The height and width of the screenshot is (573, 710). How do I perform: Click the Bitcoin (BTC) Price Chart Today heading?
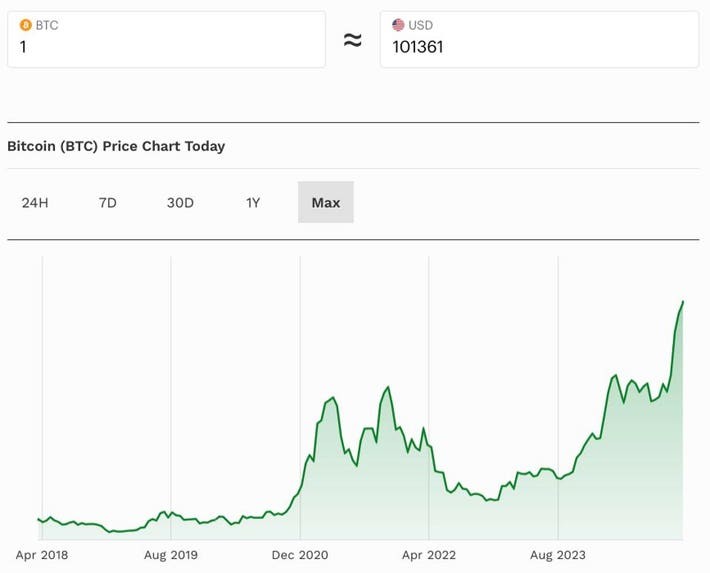(x=116, y=146)
